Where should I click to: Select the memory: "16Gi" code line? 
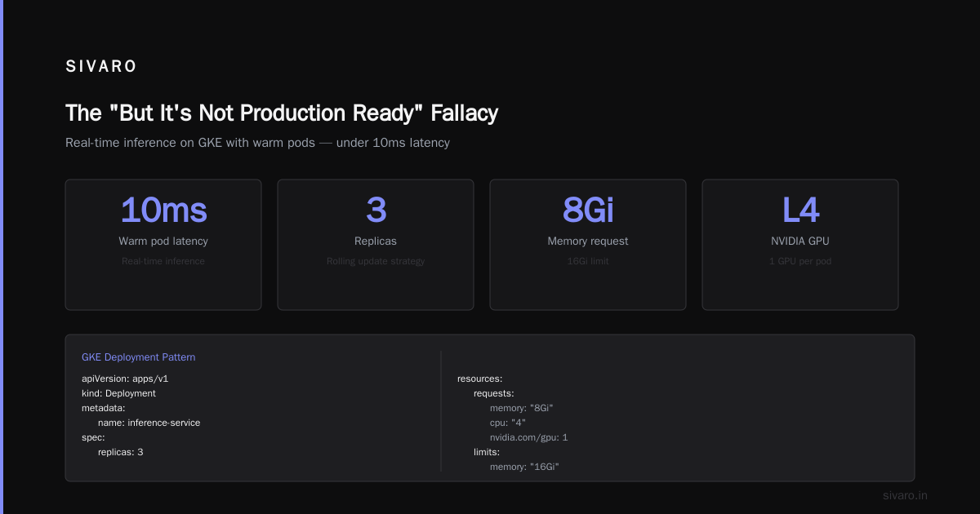524,467
